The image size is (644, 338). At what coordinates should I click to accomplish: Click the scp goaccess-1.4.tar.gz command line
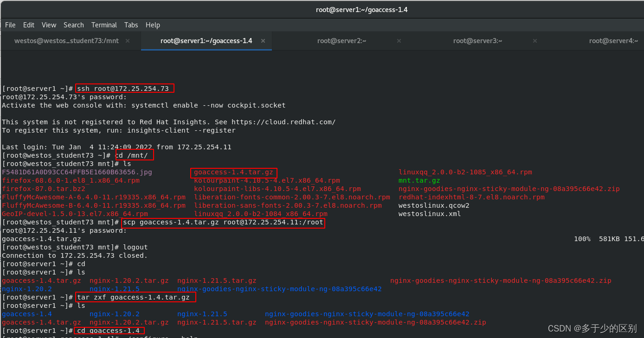pyautogui.click(x=223, y=223)
